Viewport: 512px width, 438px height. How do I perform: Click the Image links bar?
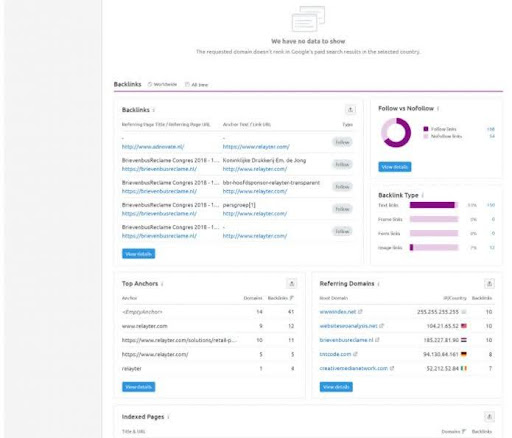(434, 247)
